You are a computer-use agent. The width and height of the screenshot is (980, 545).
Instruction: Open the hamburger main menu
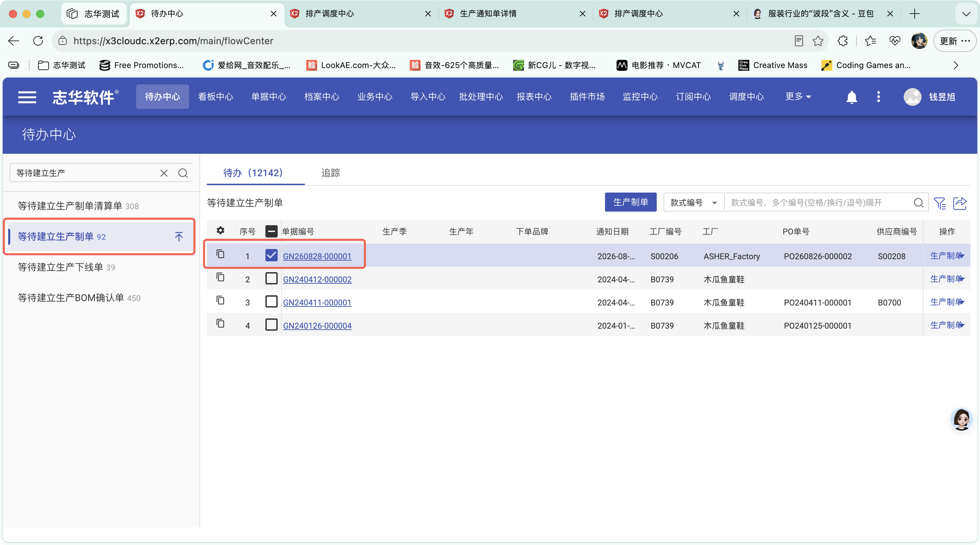[27, 97]
